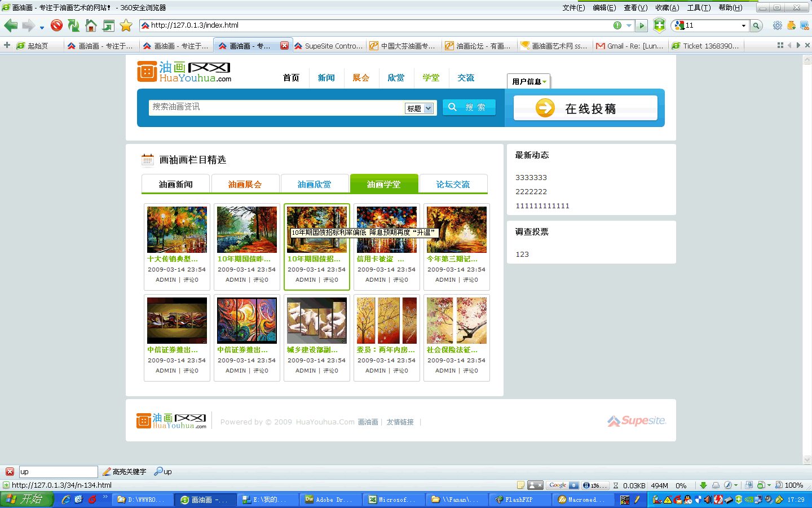Click the green download arrow in status bar

pyautogui.click(x=703, y=485)
